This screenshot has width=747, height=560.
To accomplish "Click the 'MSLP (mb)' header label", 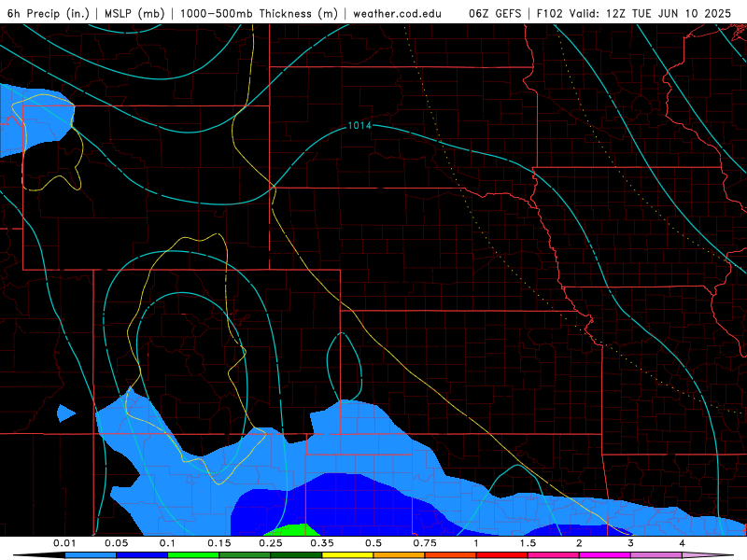I will click(134, 14).
